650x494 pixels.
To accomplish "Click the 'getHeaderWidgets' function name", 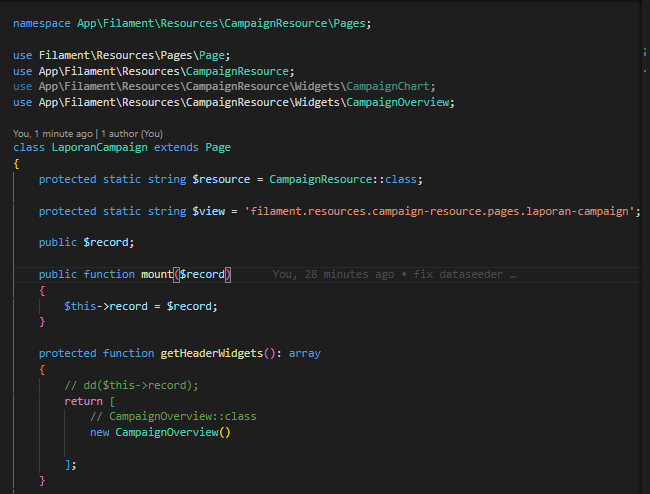I will 211,354.
